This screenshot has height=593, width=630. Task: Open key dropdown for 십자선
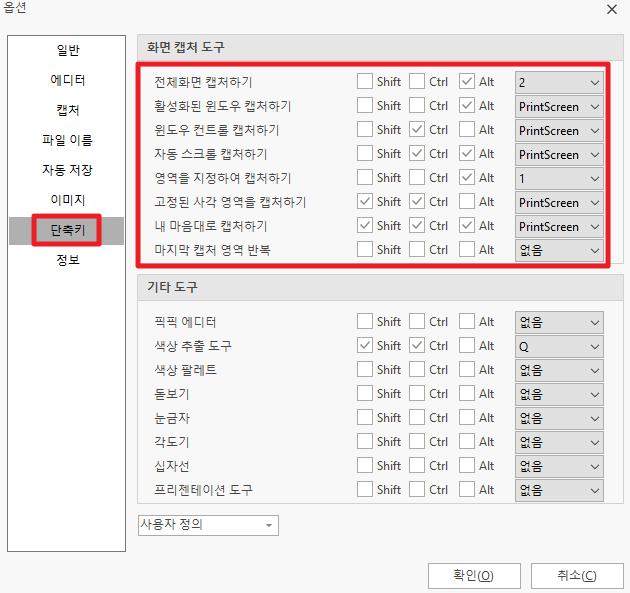point(559,466)
